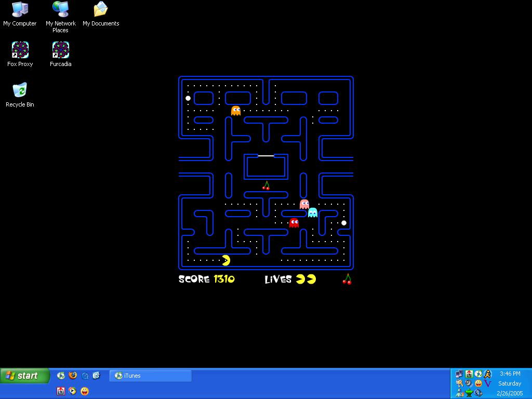The image size is (532, 399).
Task: Click the blue pencil-and-page Quick Launch icon
Action: tap(96, 375)
